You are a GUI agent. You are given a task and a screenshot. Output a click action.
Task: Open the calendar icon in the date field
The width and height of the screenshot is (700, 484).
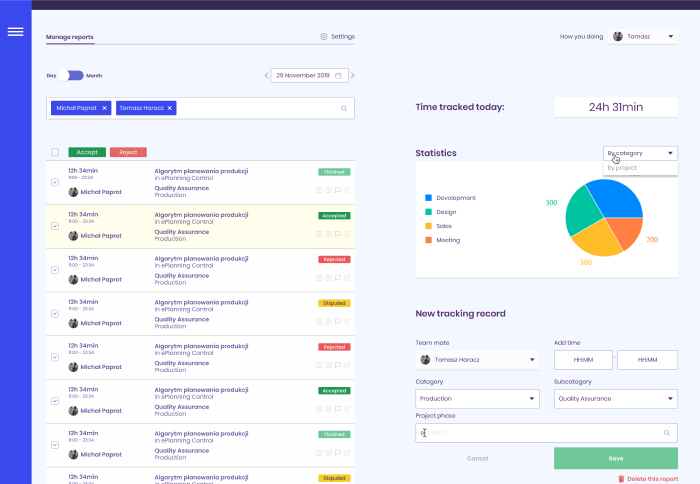pyautogui.click(x=338, y=75)
